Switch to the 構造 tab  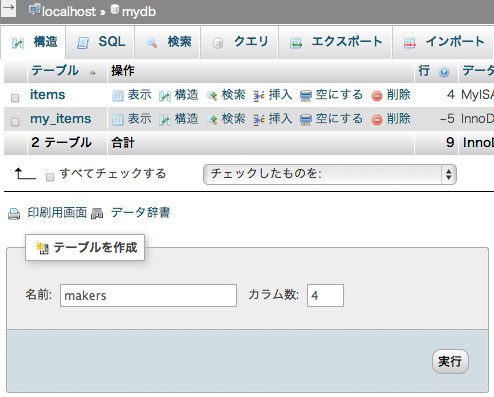point(33,42)
